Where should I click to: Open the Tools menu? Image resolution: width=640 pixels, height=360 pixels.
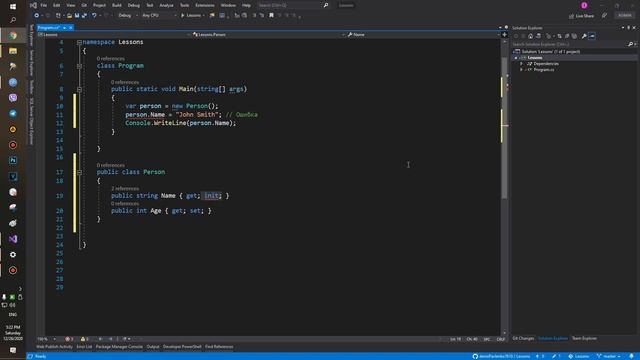(184, 5)
